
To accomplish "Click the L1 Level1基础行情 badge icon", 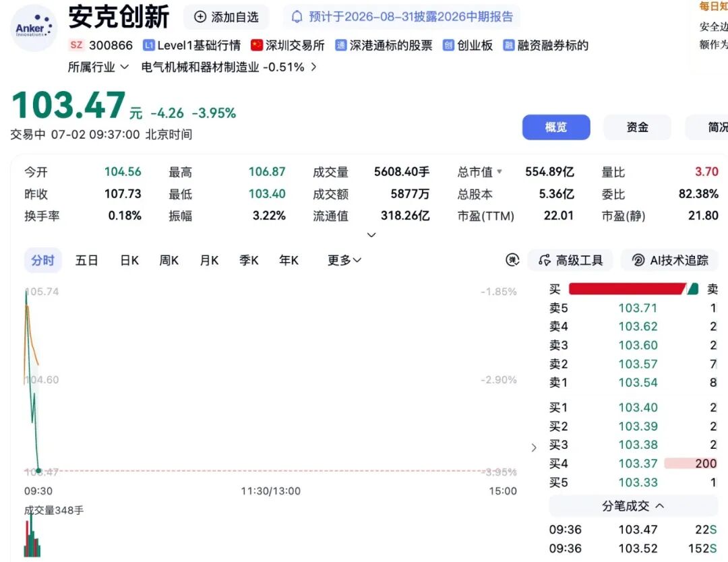I will (x=148, y=45).
